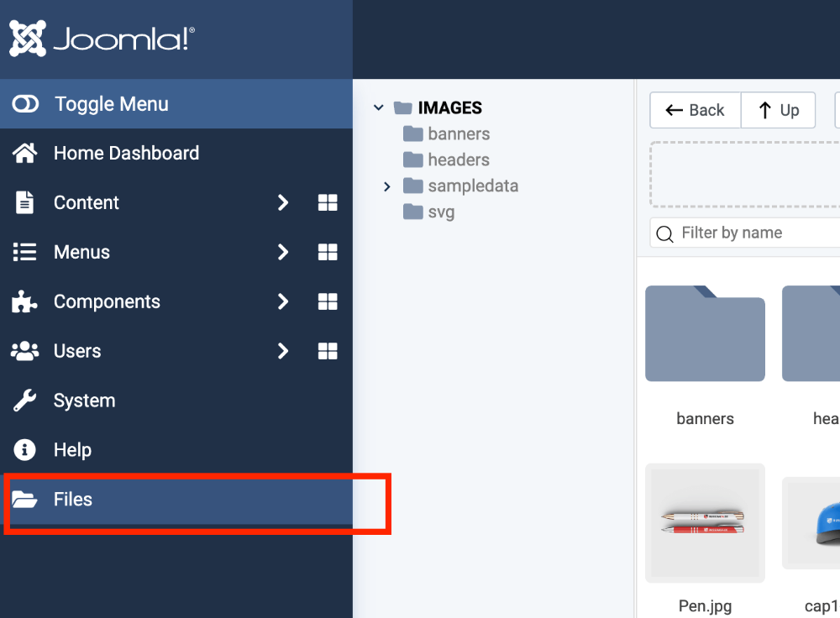Open the Users dashboard grid icon
The image size is (840, 618).
tap(328, 352)
